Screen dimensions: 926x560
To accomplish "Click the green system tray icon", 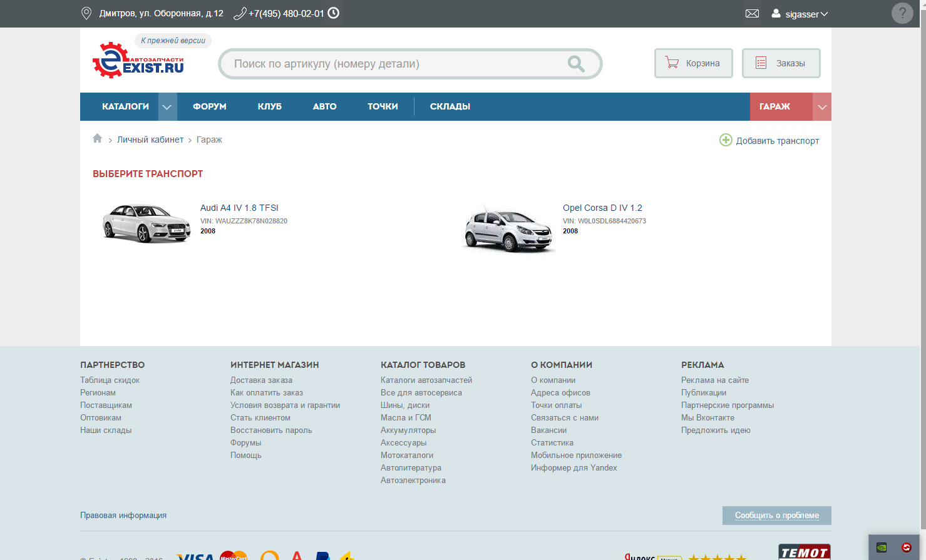I will tap(882, 547).
